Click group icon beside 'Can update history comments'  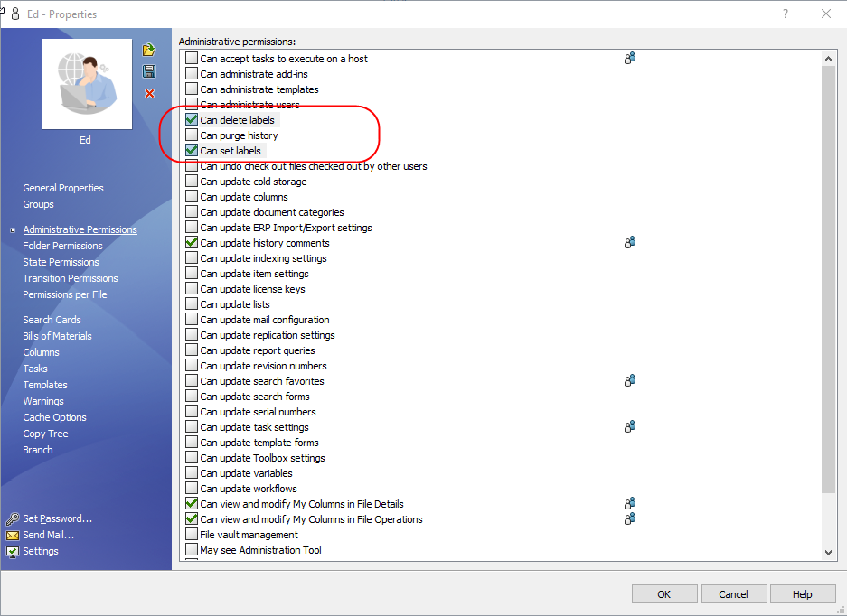coord(630,242)
